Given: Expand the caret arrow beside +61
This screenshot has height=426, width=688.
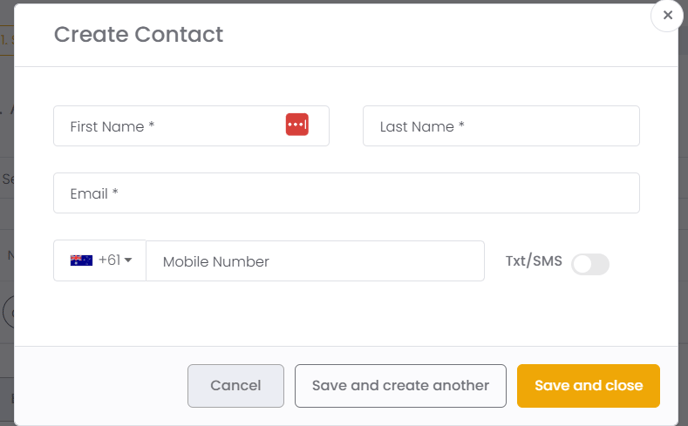Looking at the screenshot, I should pos(128,260).
